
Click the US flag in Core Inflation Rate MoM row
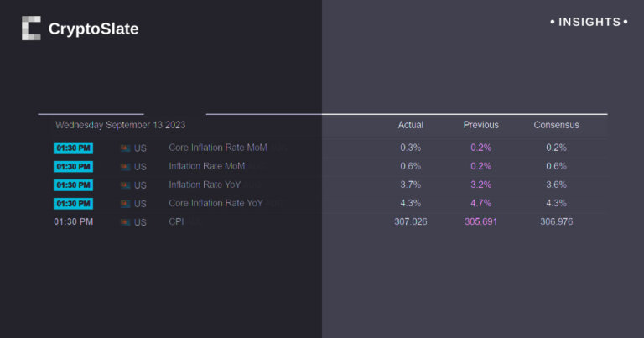[125, 148]
